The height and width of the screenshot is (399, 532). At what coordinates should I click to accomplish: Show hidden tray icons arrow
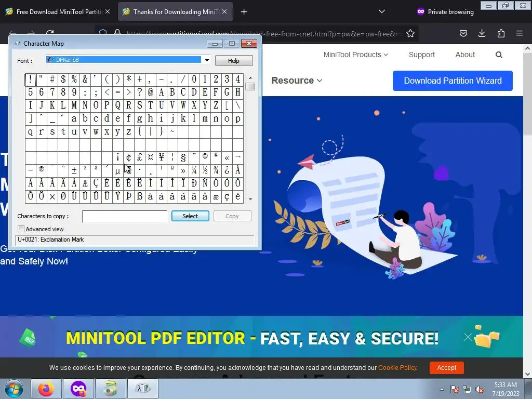(x=442, y=389)
